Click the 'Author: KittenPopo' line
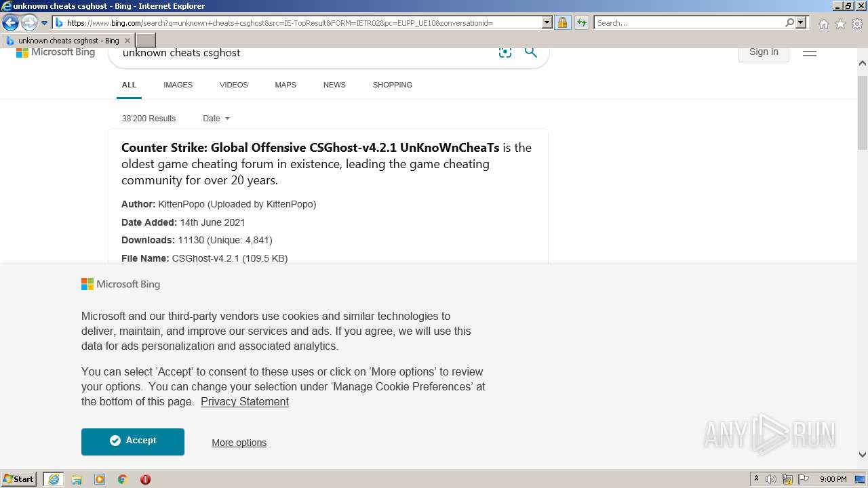Viewport: 868px width, 488px height. point(218,204)
